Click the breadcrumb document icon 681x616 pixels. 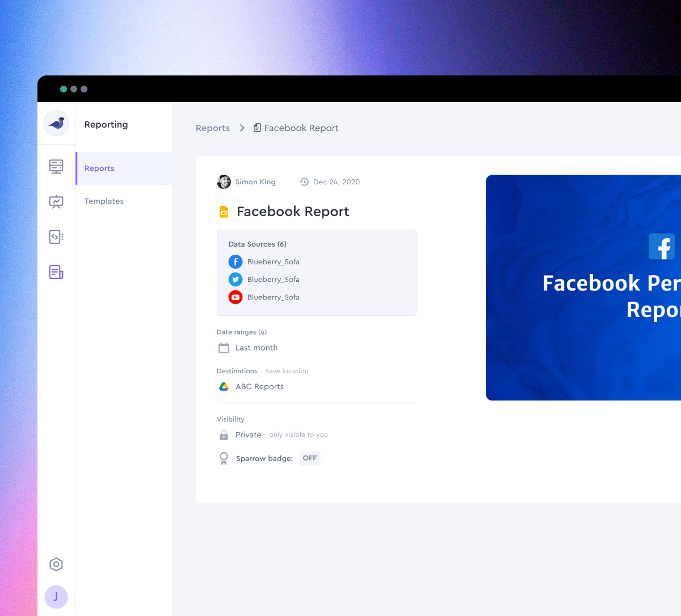point(257,128)
